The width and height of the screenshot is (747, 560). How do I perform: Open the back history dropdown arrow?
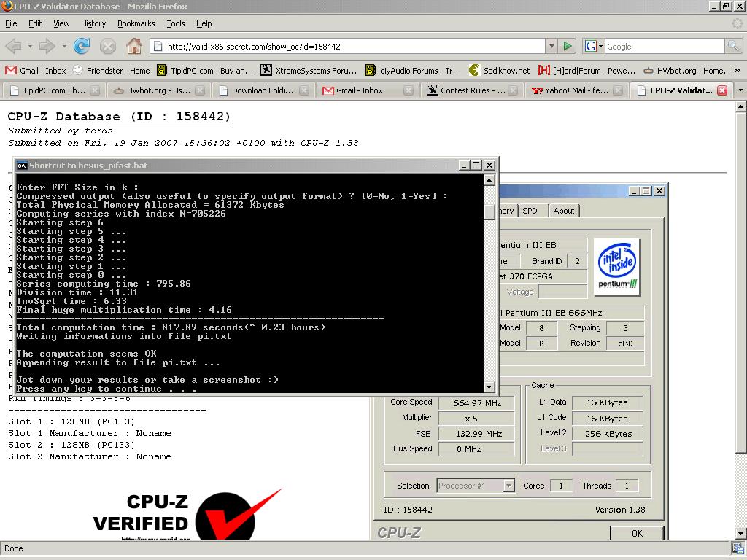tap(29, 46)
